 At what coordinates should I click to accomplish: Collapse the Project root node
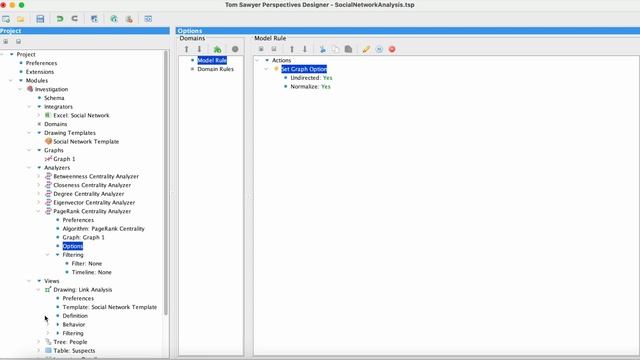pos(2,54)
